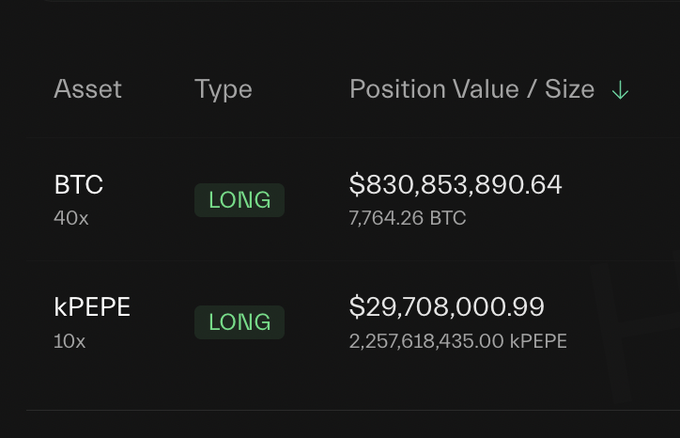Select the LONG badge in BTC row
This screenshot has height=438, width=680.
[239, 200]
